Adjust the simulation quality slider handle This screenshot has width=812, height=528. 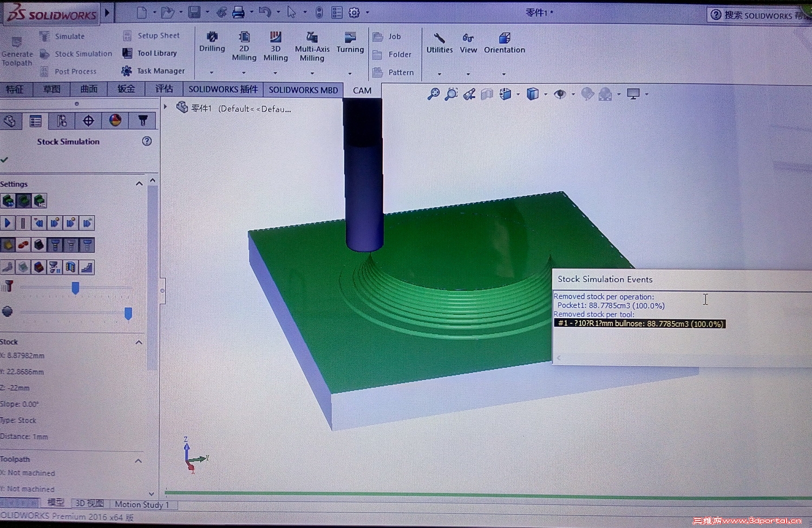click(x=128, y=313)
